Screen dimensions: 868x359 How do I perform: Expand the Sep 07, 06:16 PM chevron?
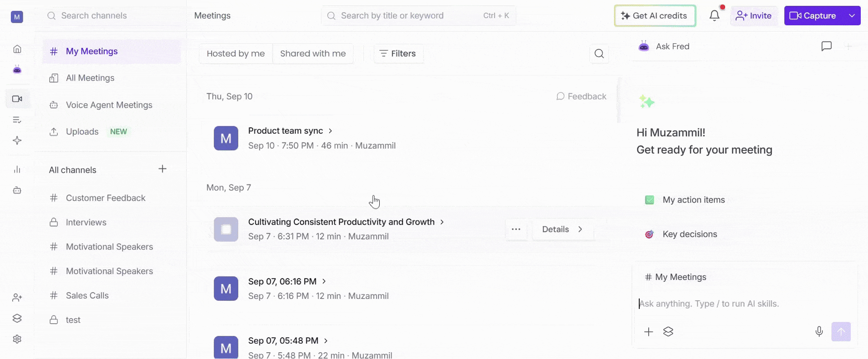point(324,282)
